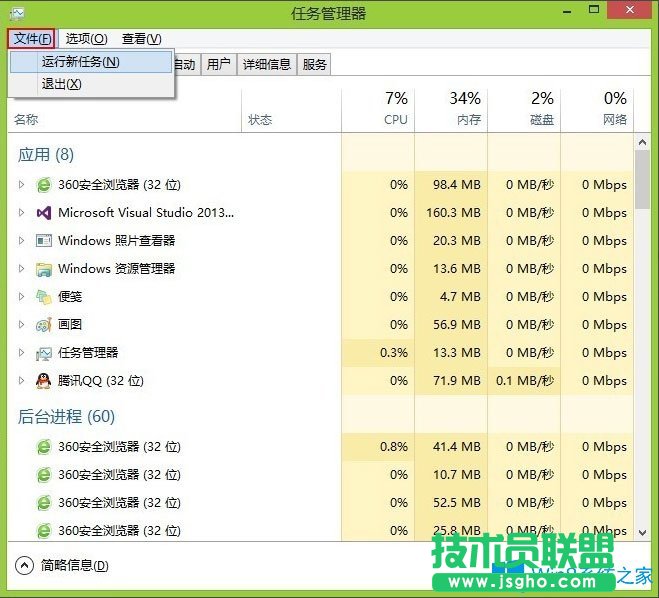The width and height of the screenshot is (659, 598).
Task: Click the 便笺 sticky notes icon
Action: tap(44, 297)
